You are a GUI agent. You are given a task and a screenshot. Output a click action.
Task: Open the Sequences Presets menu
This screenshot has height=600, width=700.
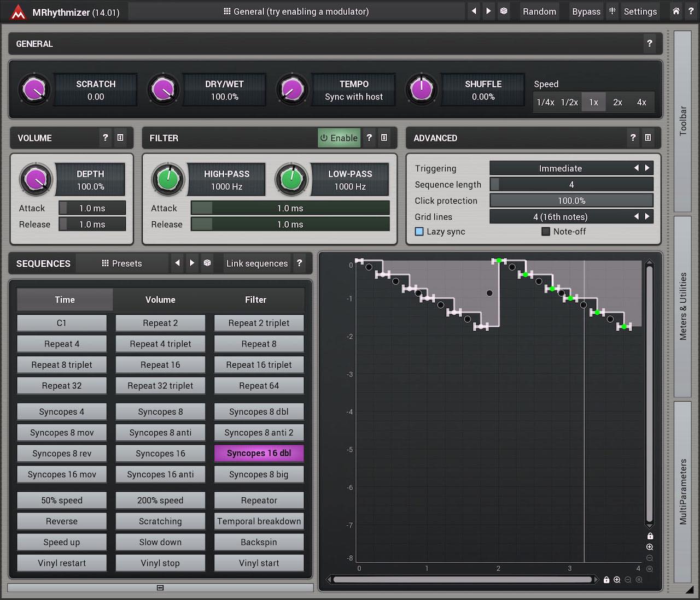tap(122, 263)
